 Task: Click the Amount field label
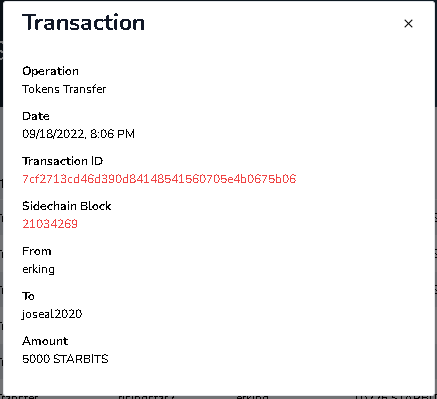click(x=45, y=341)
